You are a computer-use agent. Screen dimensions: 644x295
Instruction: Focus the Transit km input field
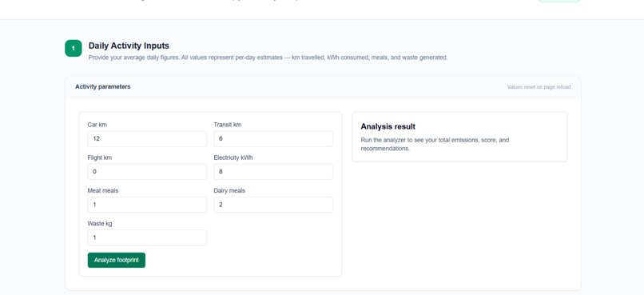[273, 139]
